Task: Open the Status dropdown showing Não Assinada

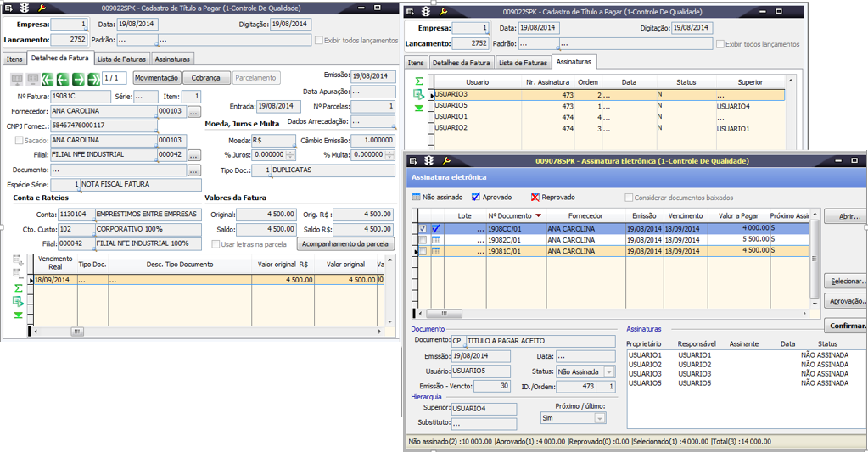Action: (608, 371)
